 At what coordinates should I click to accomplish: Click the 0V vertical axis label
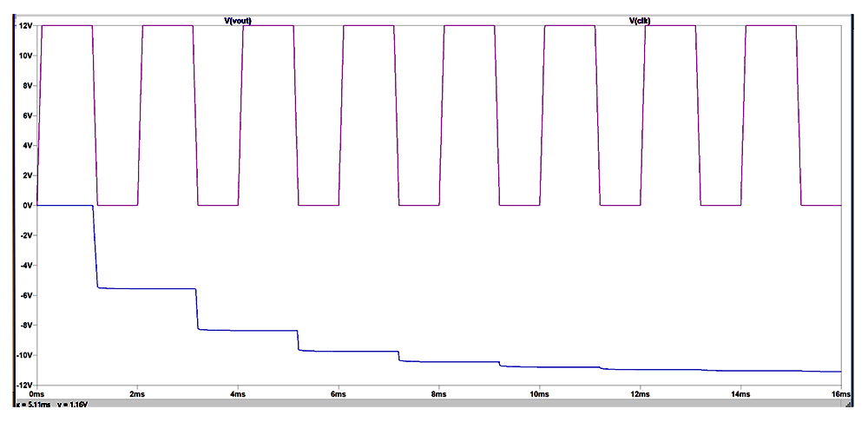[x=29, y=206]
